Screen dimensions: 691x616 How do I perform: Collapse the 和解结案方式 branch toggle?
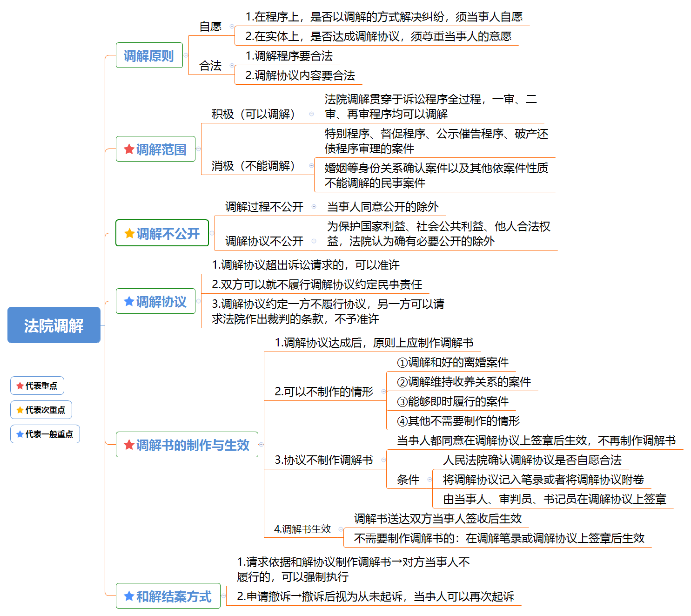coord(223,596)
